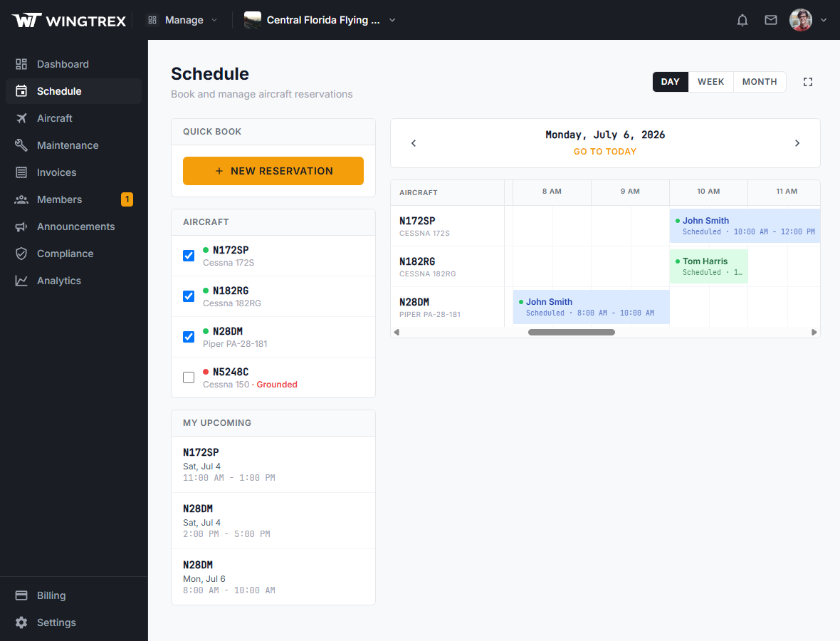This screenshot has width=840, height=641.
Task: Click the Dashboard sidebar icon
Action: pos(21,64)
